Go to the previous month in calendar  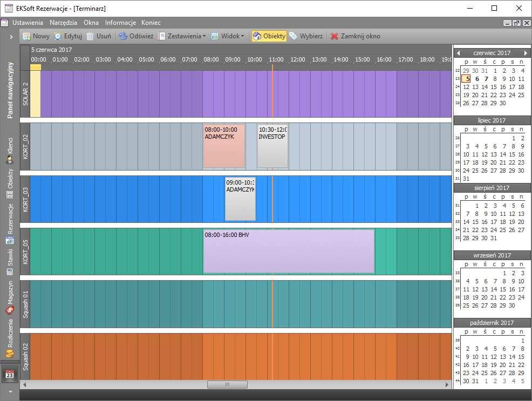pyautogui.click(x=459, y=53)
